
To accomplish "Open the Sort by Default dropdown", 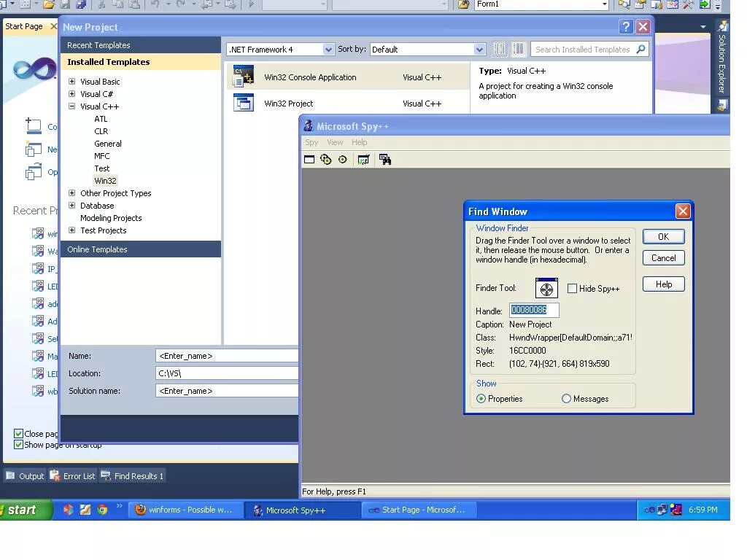I will [480, 49].
